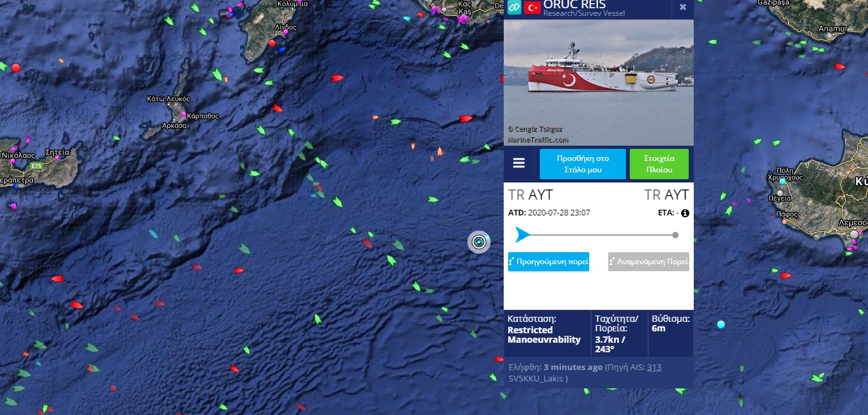Click the teal link icon beside ORUC REIS
This screenshot has width=868, height=415.
(x=514, y=7)
